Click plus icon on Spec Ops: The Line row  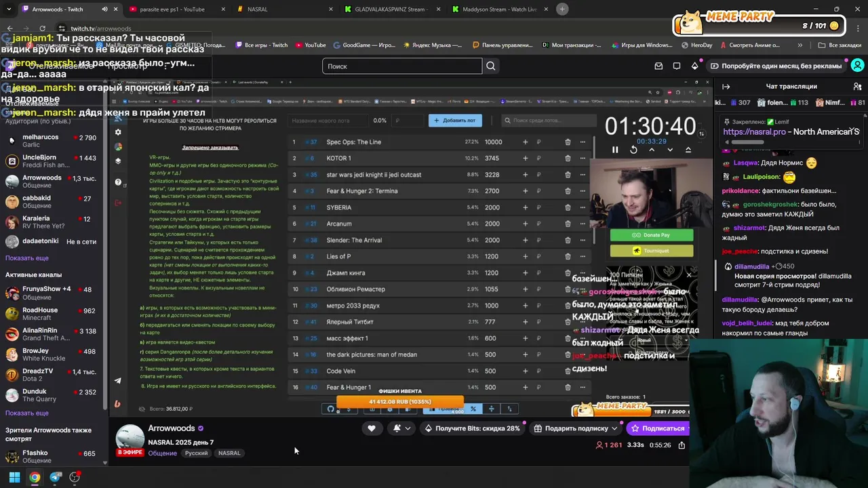click(x=525, y=142)
